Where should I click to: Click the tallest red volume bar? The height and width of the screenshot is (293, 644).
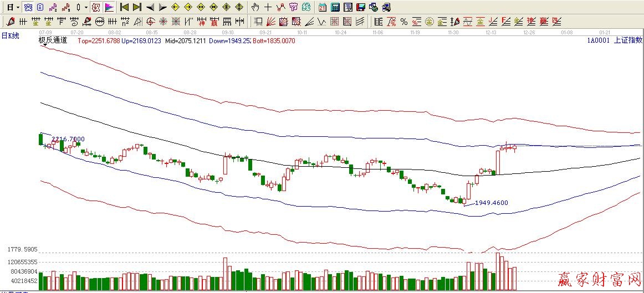tap(498, 271)
